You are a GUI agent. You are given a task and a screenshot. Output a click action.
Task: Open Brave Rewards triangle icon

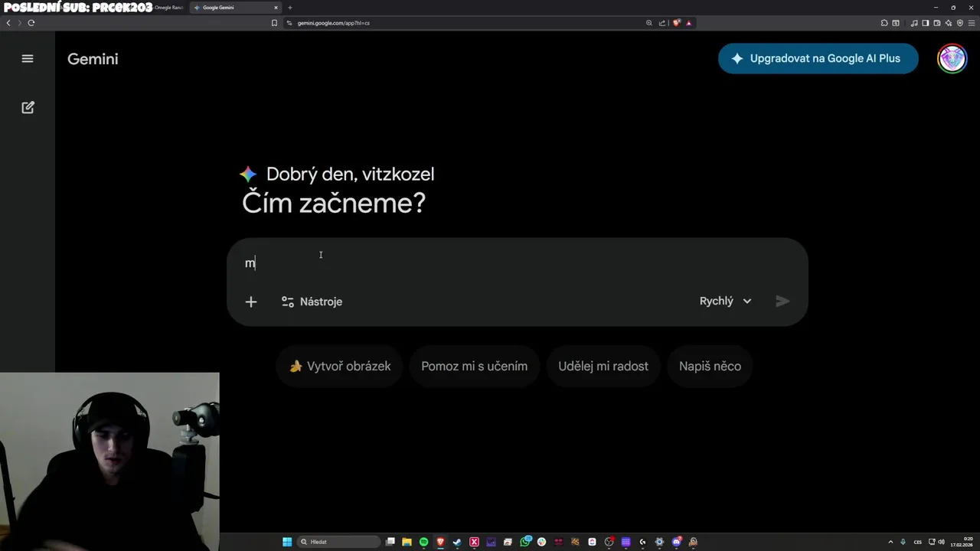[688, 23]
